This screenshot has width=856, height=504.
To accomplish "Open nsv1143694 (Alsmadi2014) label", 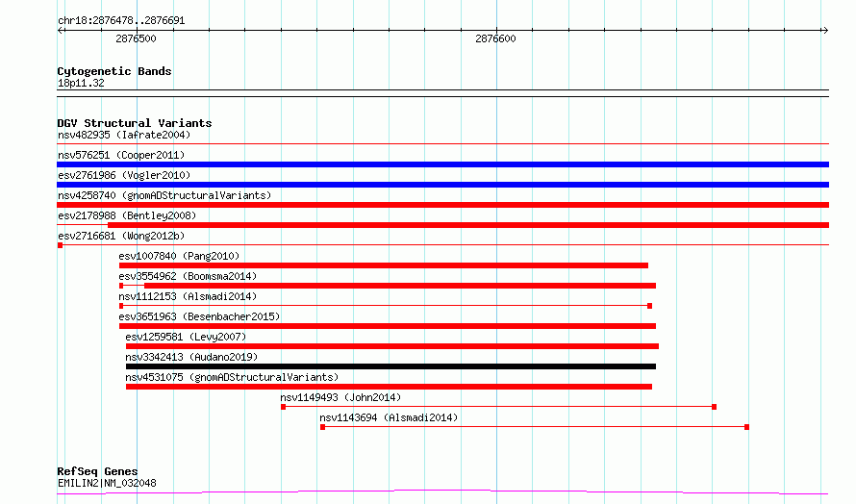I will coord(389,417).
